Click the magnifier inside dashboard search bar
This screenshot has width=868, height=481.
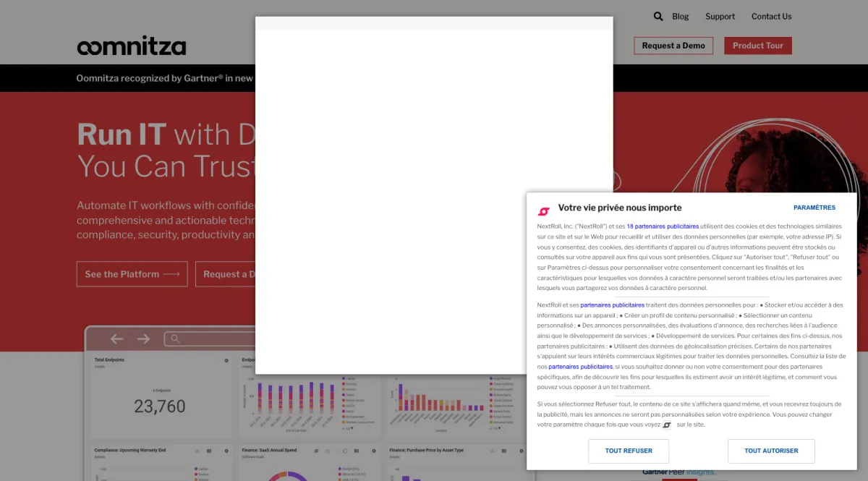[175, 339]
